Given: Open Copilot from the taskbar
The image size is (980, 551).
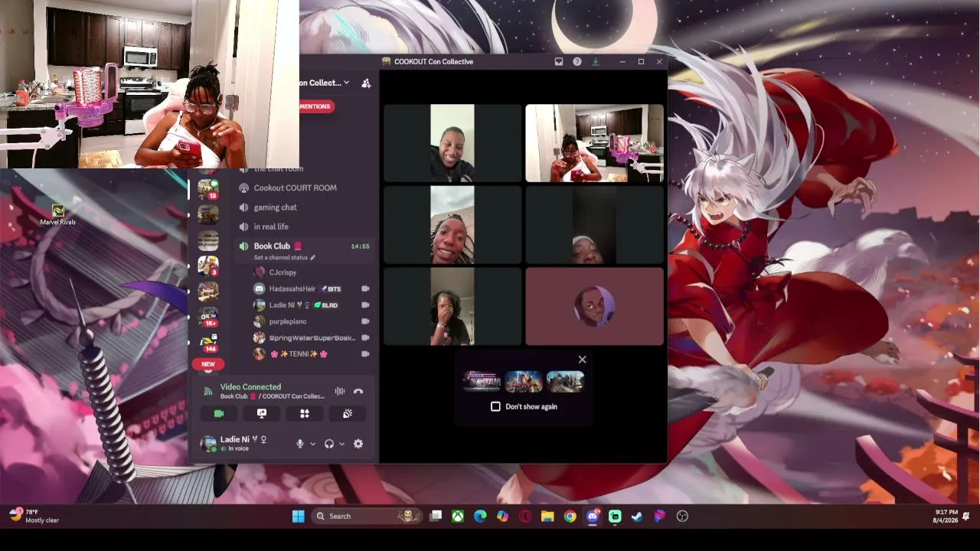Looking at the screenshot, I should pos(502,517).
